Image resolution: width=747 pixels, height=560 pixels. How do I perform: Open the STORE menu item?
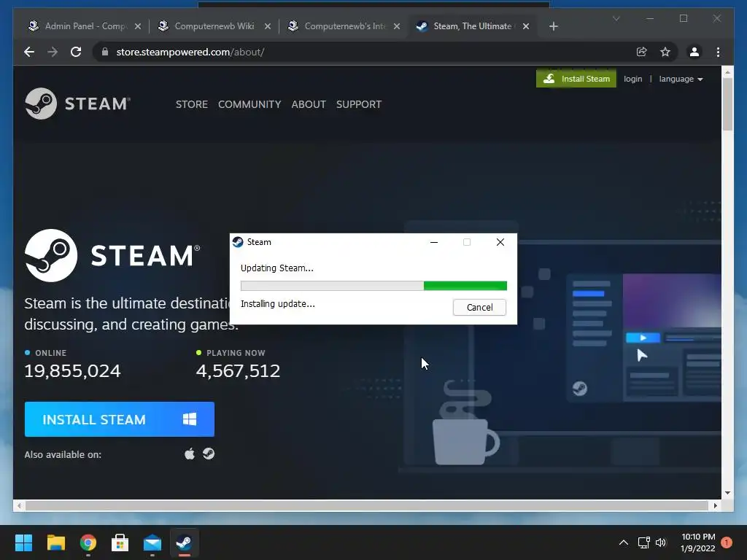click(192, 104)
